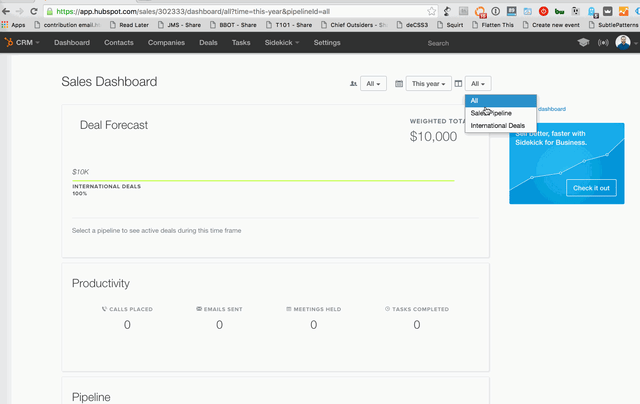Image resolution: width=640 pixels, height=404 pixels.
Task: Choose Sales Pipeline from the list
Action: [500, 113]
